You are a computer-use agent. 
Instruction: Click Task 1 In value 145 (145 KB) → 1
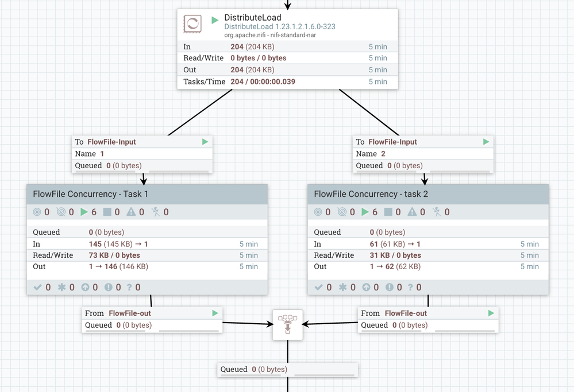point(118,244)
